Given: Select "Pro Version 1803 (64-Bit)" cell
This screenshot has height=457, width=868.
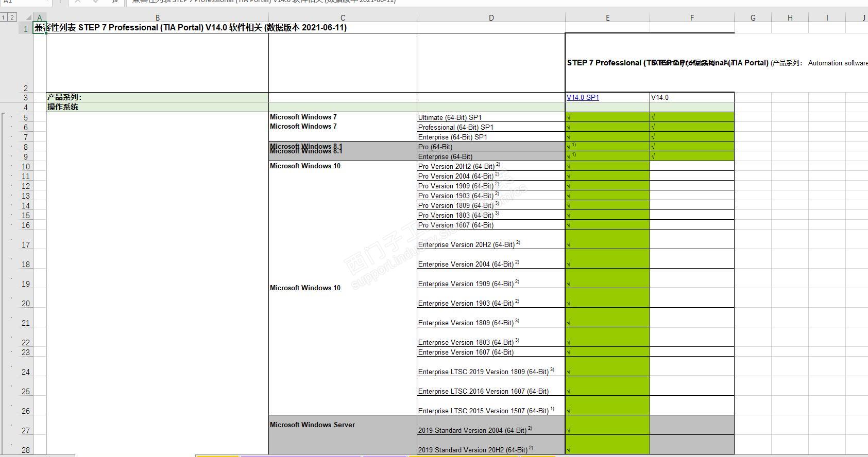Looking at the screenshot, I should pyautogui.click(x=491, y=215).
